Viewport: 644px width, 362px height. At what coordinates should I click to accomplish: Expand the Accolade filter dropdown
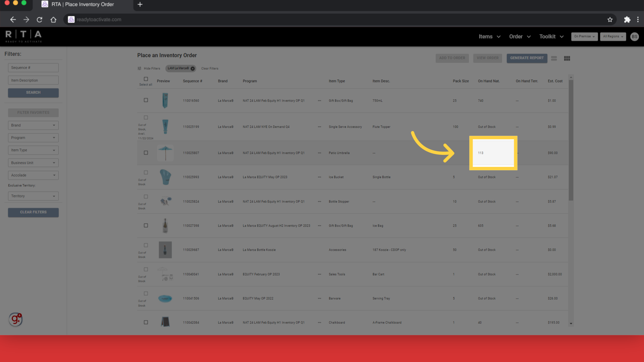click(33, 175)
